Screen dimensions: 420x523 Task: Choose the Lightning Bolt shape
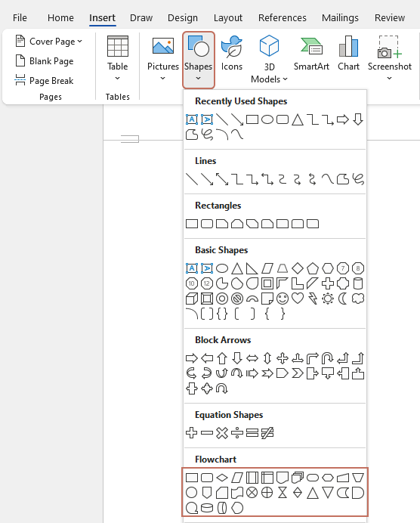click(313, 299)
